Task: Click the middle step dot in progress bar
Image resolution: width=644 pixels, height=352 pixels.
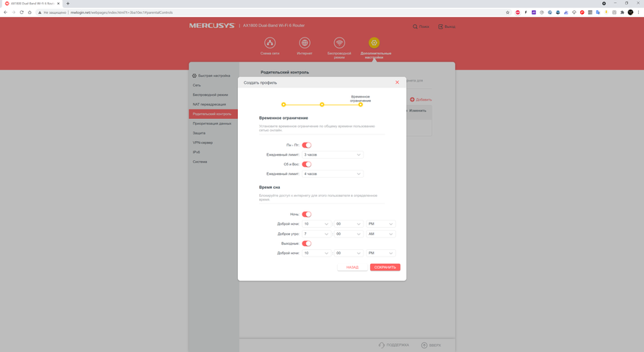Action: pos(322,104)
